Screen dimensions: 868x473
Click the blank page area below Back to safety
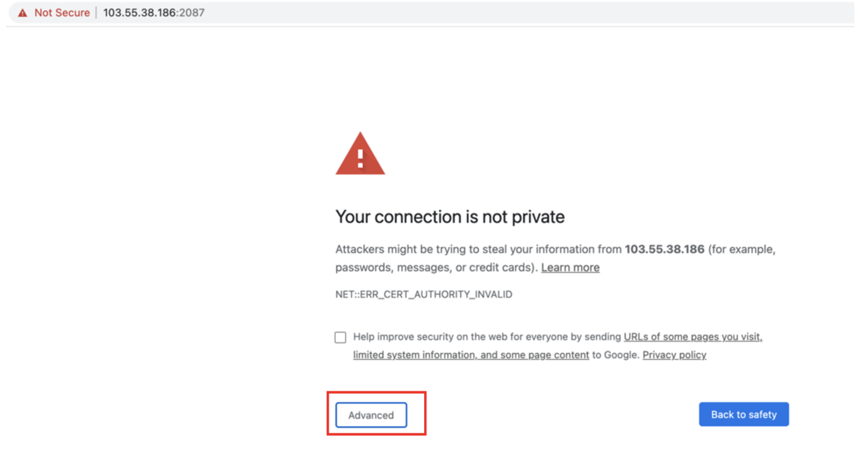[743, 452]
